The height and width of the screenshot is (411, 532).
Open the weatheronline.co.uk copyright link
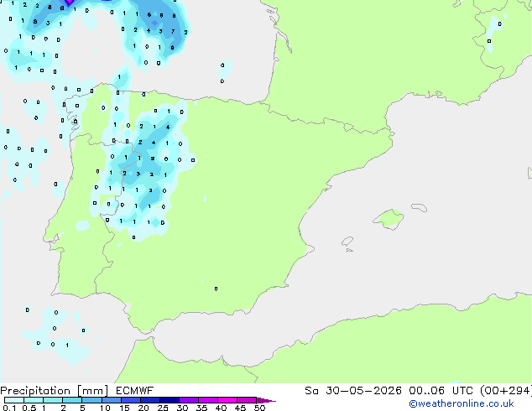[462, 403]
